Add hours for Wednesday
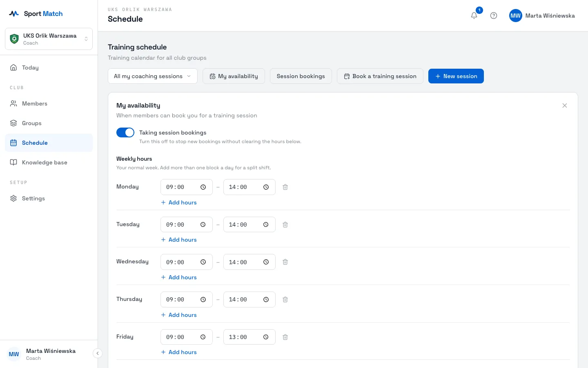This screenshot has height=368, width=588. coord(179,277)
